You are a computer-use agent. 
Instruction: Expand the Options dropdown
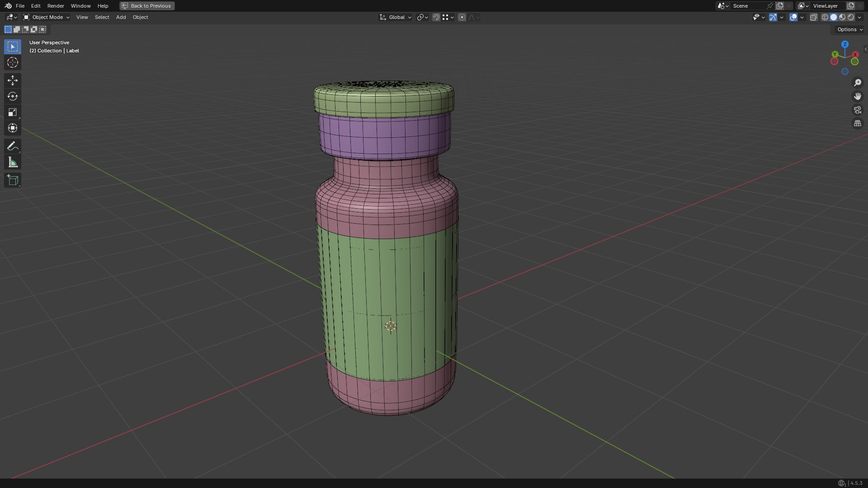click(x=849, y=29)
